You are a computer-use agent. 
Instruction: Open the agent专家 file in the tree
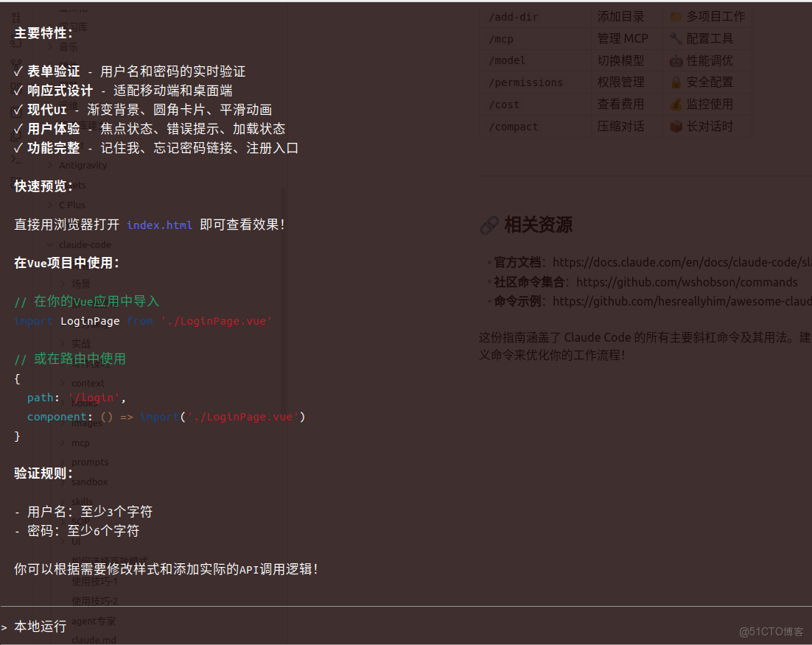[94, 621]
